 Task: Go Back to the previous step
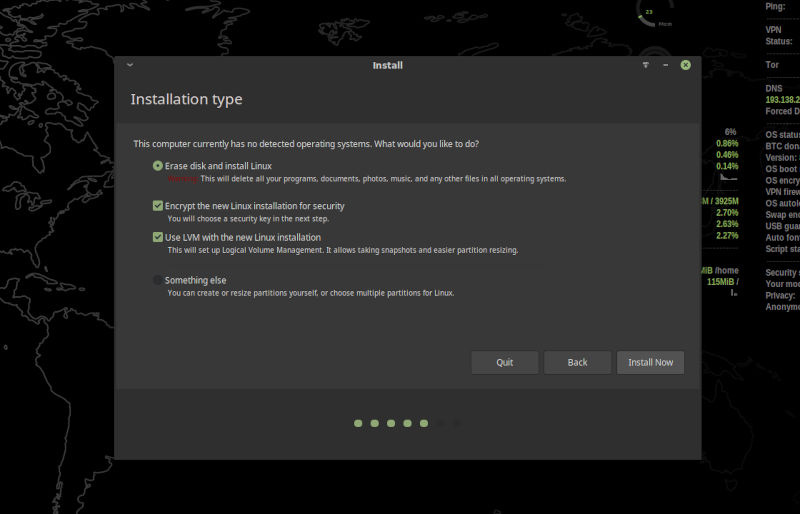577,362
